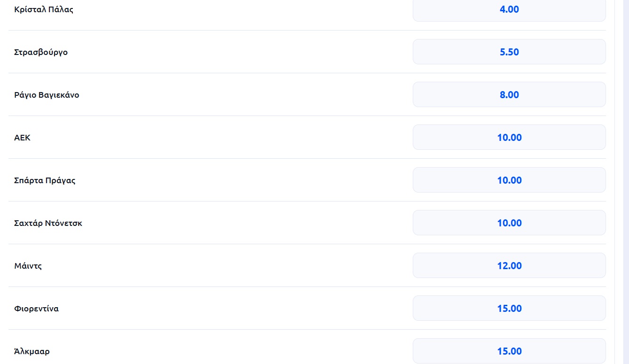This screenshot has height=364, width=629.
Task: Pick Στρασβούργο odds at 5.50
Action: click(509, 52)
